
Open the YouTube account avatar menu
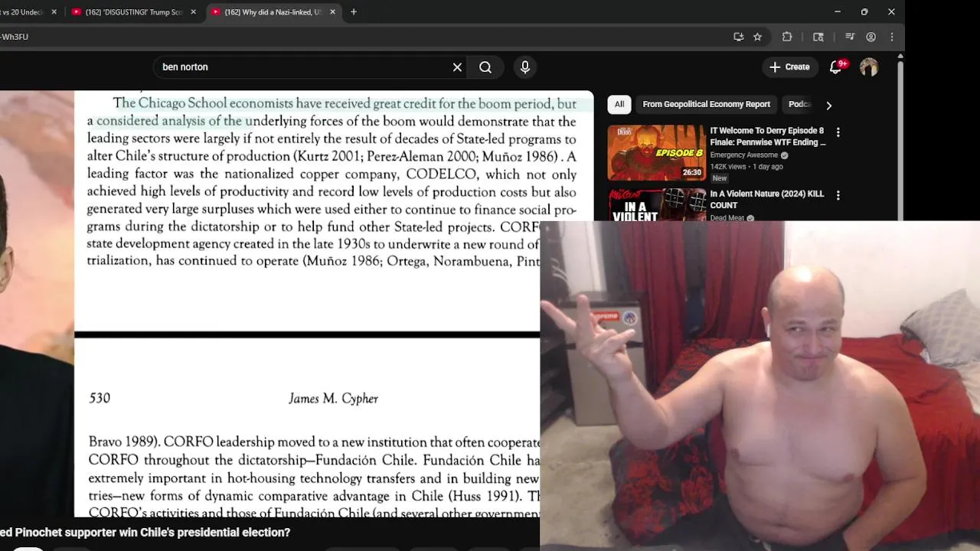click(869, 67)
